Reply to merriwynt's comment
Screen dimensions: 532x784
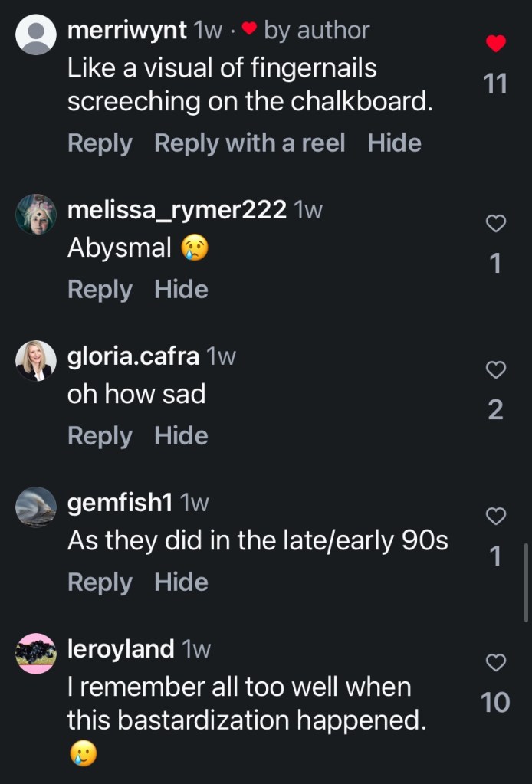[100, 143]
